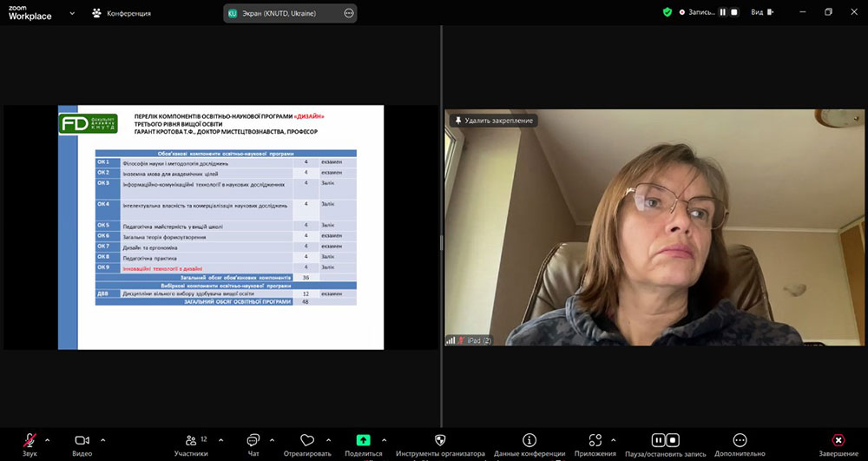Click the green Поделиться share screen icon
Screen dimensions: 868x461
click(x=363, y=440)
